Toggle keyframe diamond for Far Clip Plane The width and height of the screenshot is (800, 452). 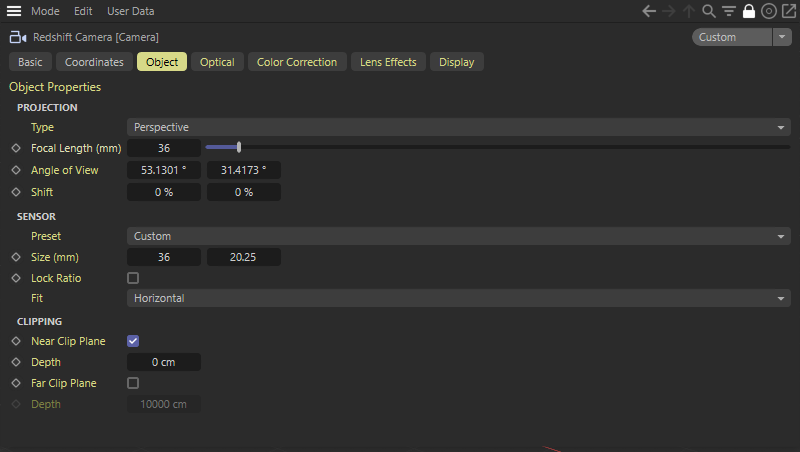pyautogui.click(x=16, y=383)
